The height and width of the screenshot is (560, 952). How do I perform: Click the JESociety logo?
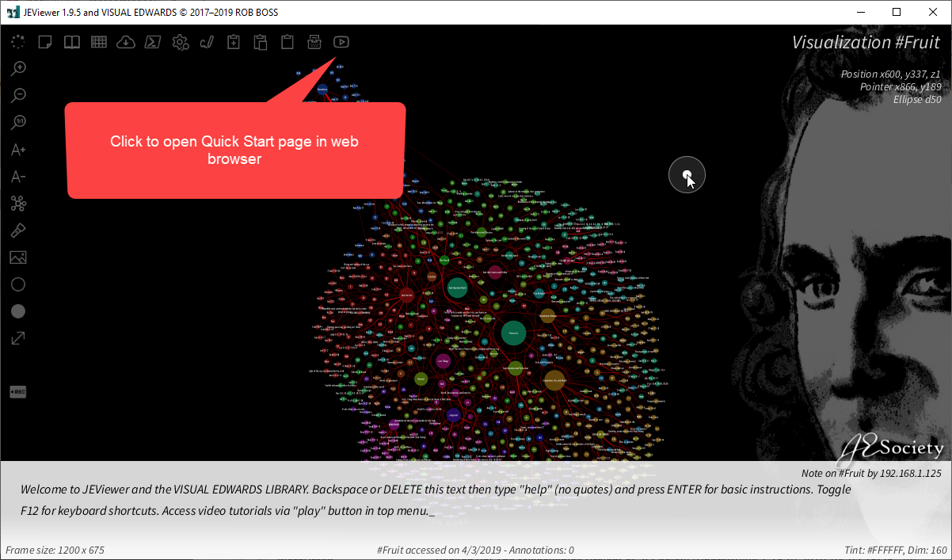[x=890, y=449]
